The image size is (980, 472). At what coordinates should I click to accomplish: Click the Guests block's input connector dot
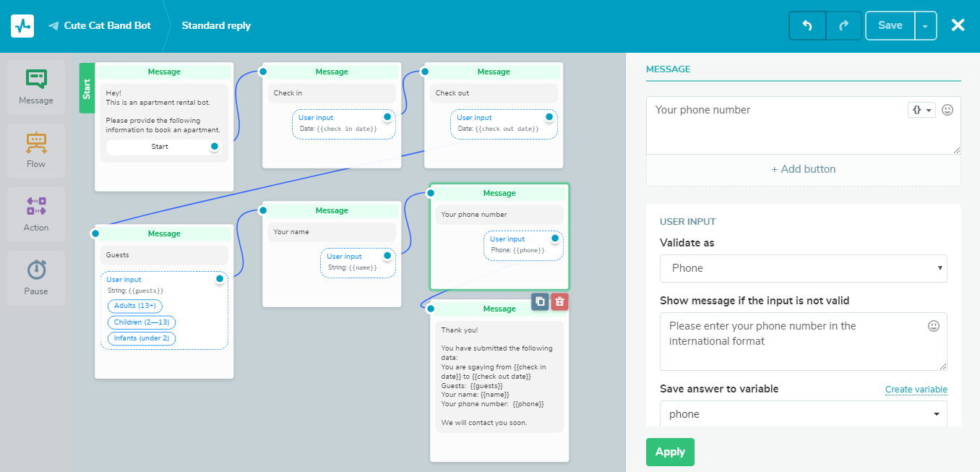(95, 233)
